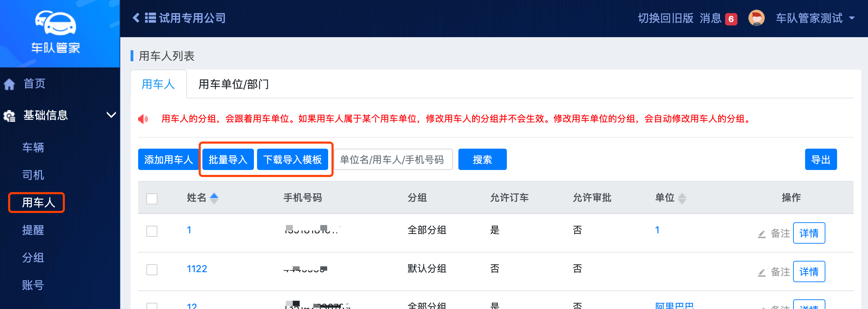Collapse the 基础信息 sidebar section

(111, 115)
